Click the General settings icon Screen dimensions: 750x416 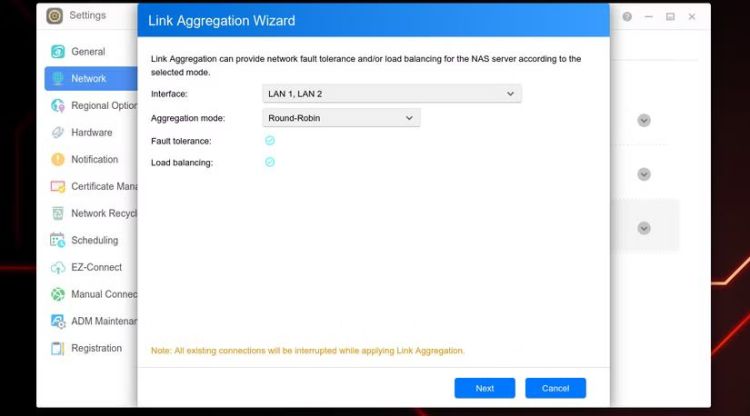coord(58,51)
